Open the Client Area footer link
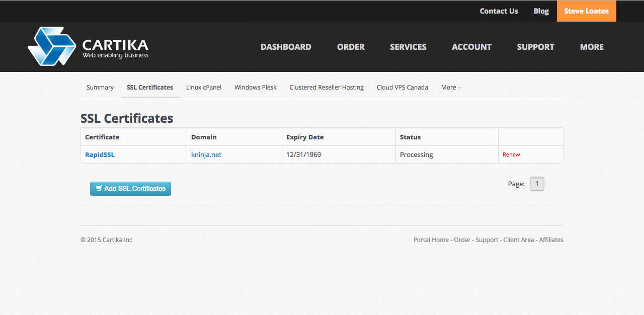Screen dimensions: 644x315 point(519,240)
